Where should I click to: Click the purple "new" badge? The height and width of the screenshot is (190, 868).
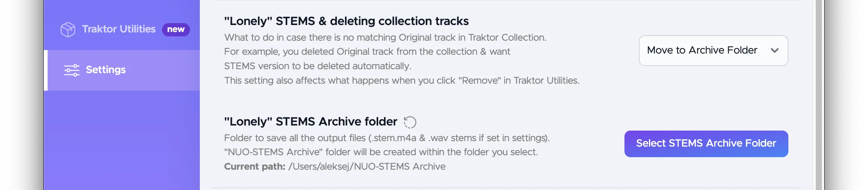(x=176, y=29)
